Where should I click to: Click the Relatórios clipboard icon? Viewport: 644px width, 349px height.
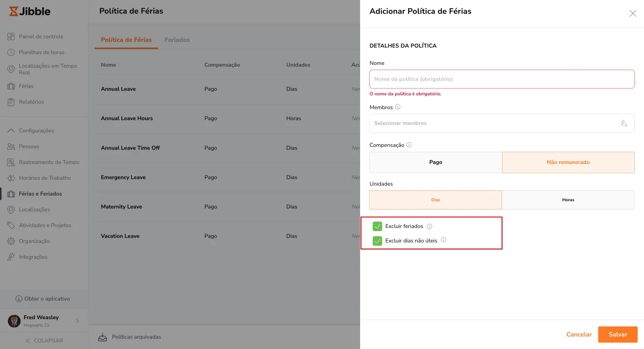[x=11, y=102]
